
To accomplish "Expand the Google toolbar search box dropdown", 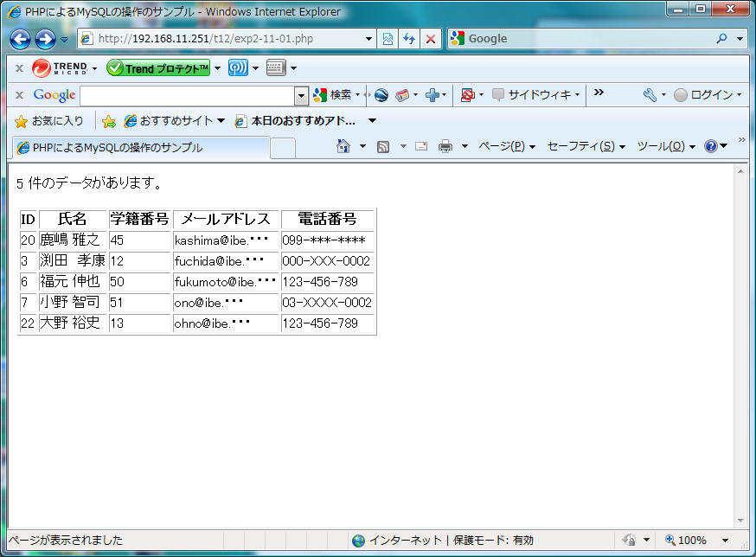I will coord(301,95).
